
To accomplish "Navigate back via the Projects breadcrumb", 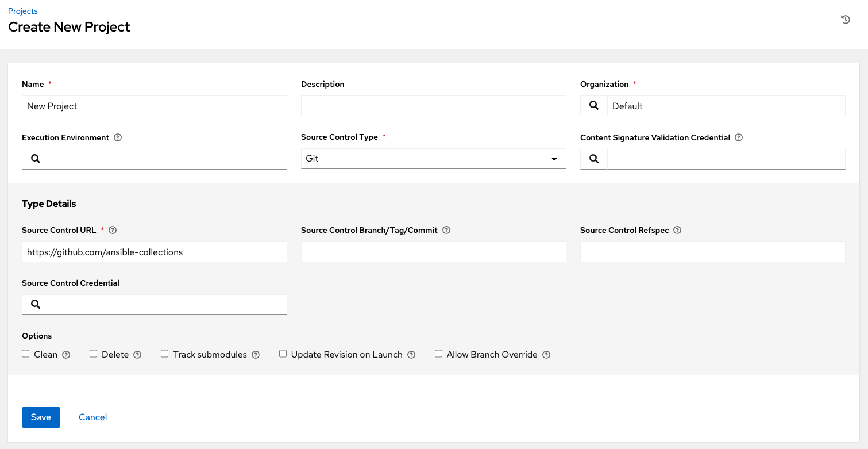I will point(22,10).
